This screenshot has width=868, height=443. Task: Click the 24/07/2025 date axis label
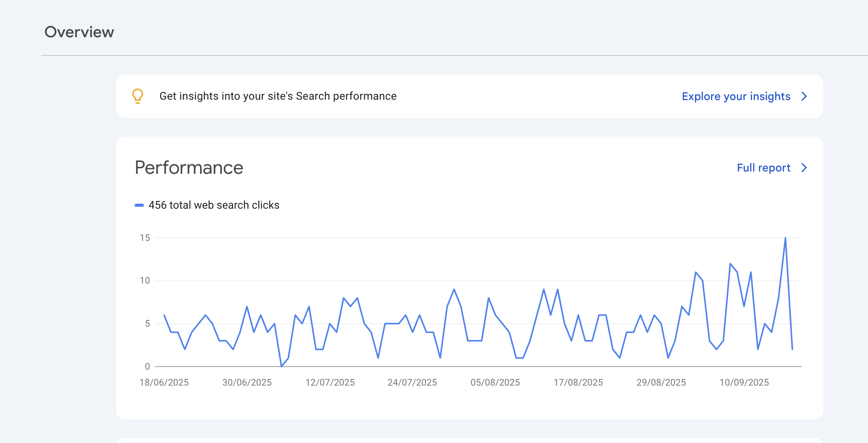tap(412, 382)
